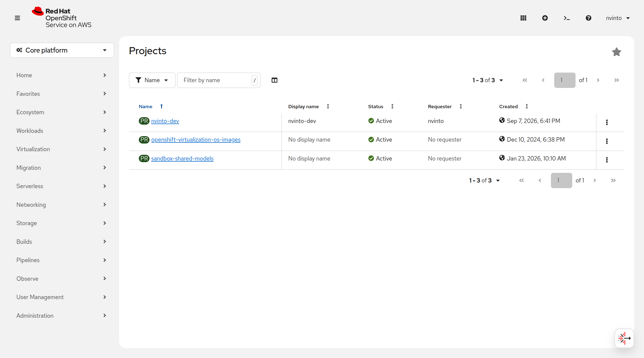644x358 pixels.
Task: Favorite the Projects page with star
Action: [x=616, y=52]
